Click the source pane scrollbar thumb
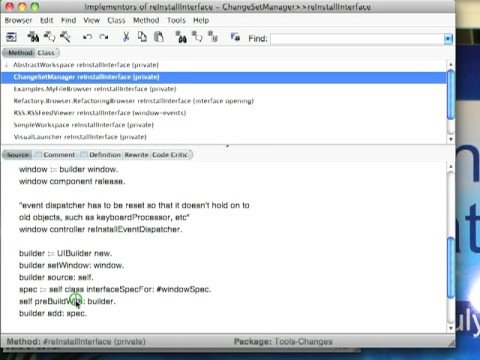 [x=451, y=268]
